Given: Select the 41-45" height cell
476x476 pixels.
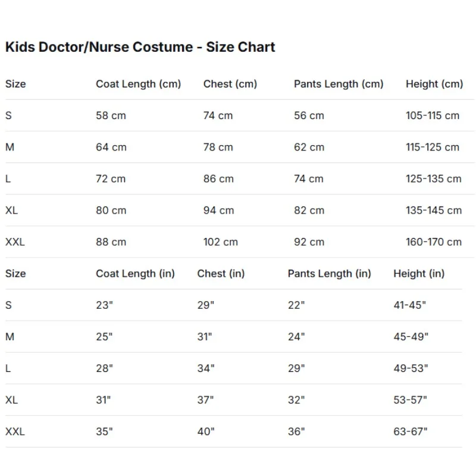Looking at the screenshot, I should tap(410, 305).
